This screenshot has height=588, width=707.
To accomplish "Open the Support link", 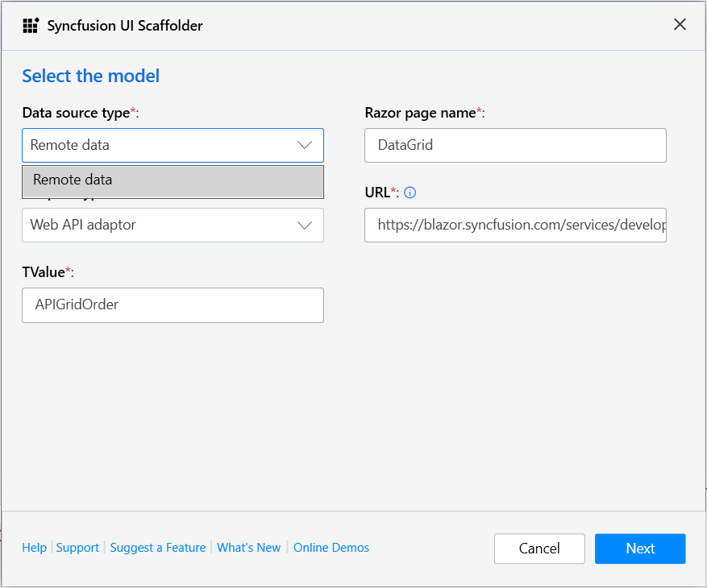I will (x=77, y=548).
